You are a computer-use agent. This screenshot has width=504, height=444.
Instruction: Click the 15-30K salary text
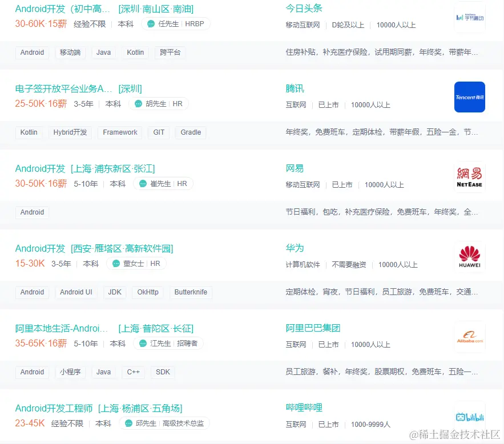(x=30, y=264)
